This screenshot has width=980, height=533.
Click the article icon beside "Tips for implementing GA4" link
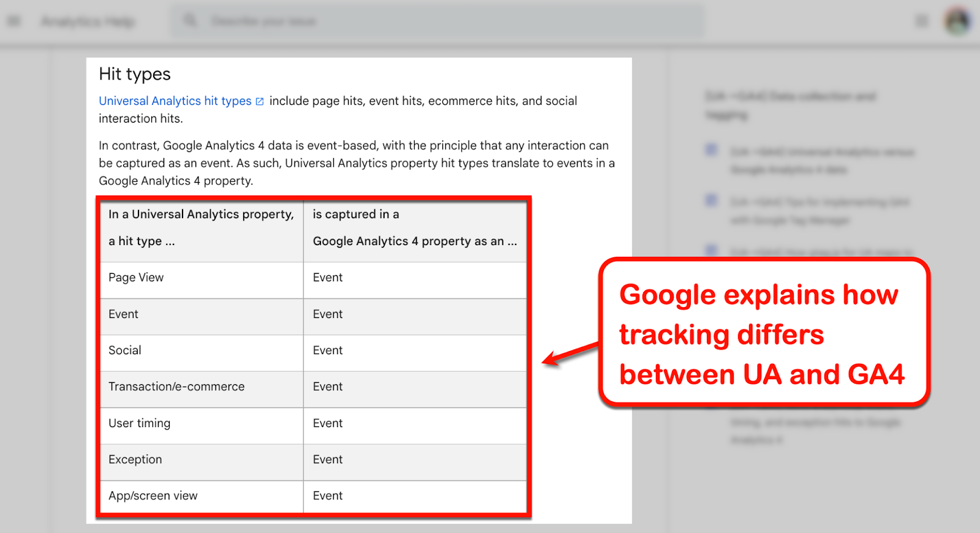712,200
